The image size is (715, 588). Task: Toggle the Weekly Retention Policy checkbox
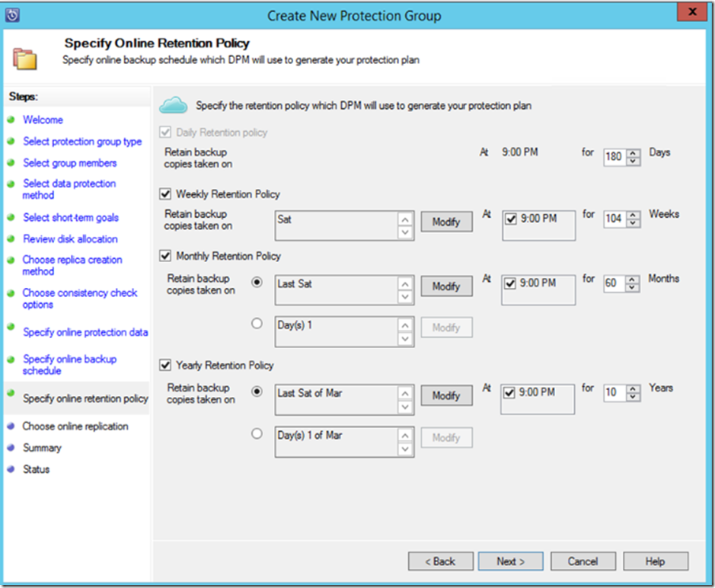point(165,194)
